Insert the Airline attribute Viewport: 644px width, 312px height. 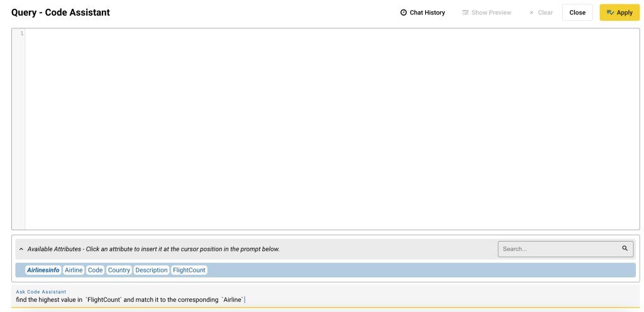74,270
